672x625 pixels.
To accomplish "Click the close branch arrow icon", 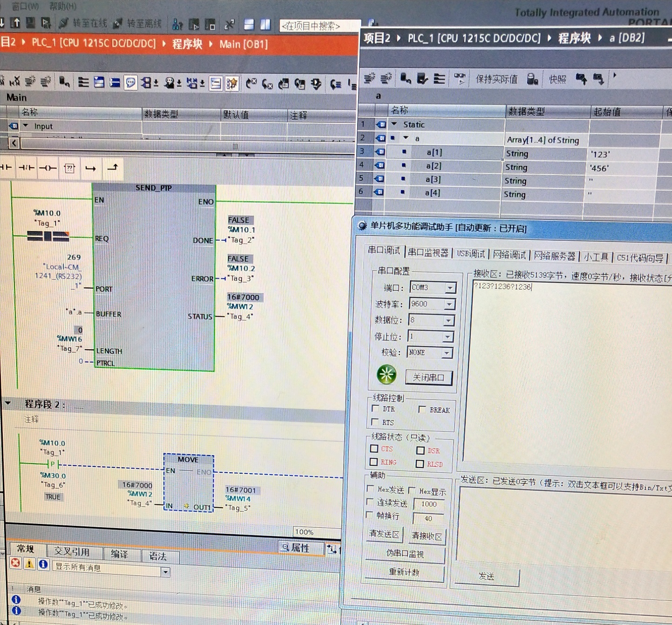I will (x=113, y=167).
